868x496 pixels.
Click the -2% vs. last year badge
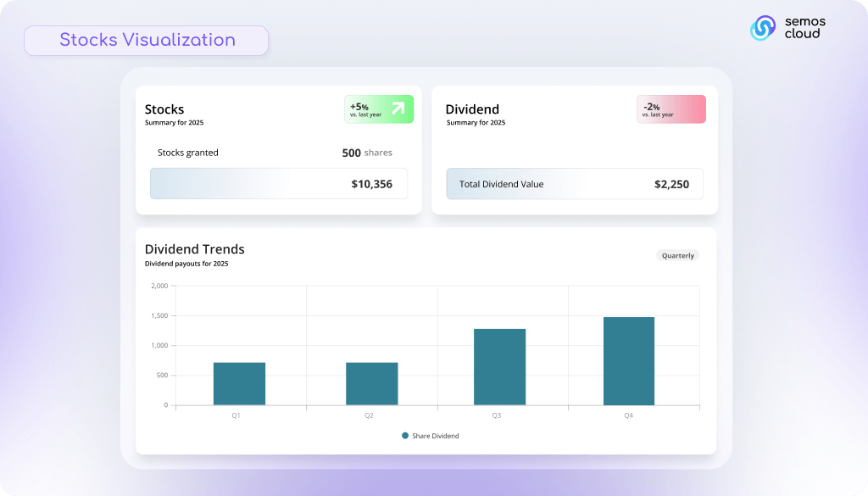tap(670, 109)
